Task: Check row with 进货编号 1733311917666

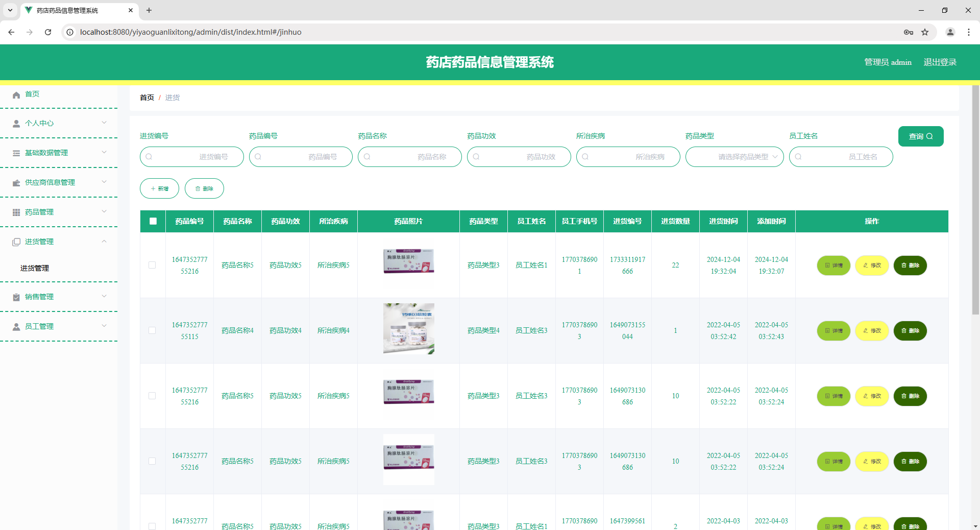Action: click(152, 265)
